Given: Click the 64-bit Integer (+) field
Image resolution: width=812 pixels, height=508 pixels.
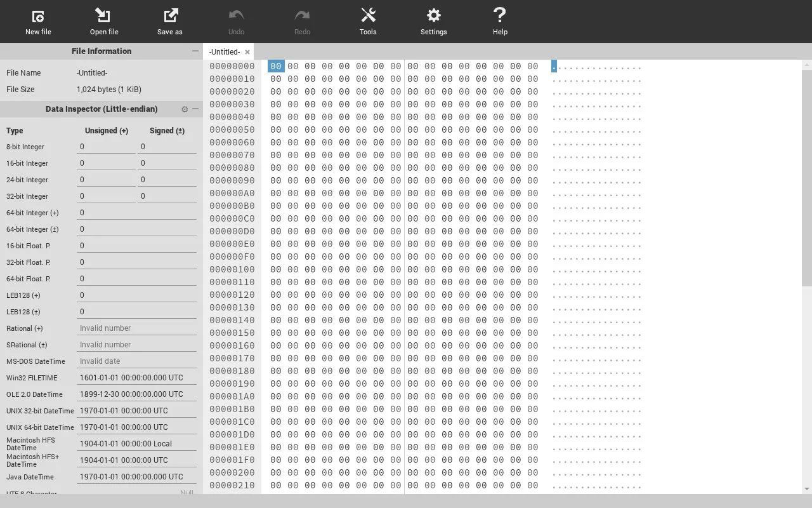Looking at the screenshot, I should [136, 213].
